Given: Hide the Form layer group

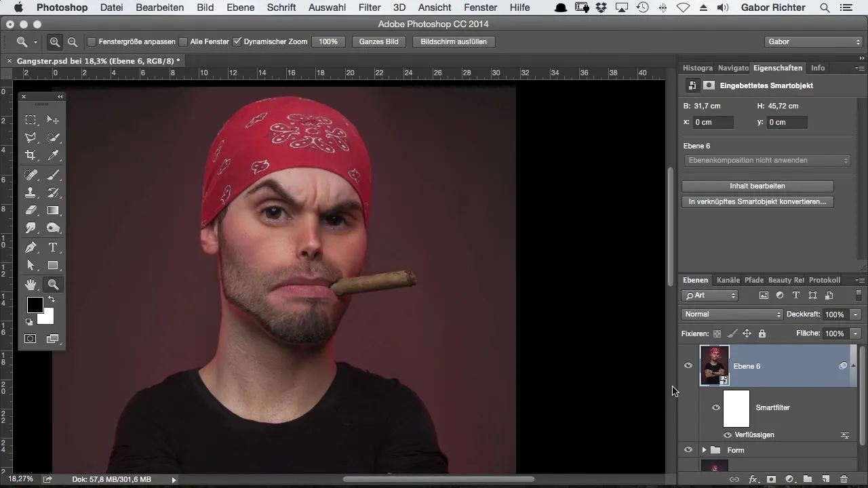Looking at the screenshot, I should 688,450.
